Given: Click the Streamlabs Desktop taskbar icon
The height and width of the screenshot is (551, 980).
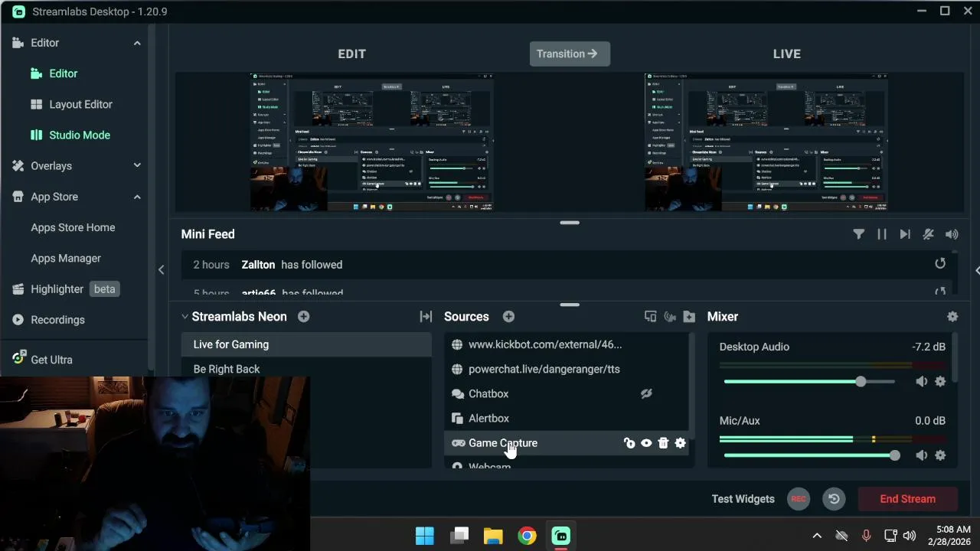Looking at the screenshot, I should tap(561, 536).
